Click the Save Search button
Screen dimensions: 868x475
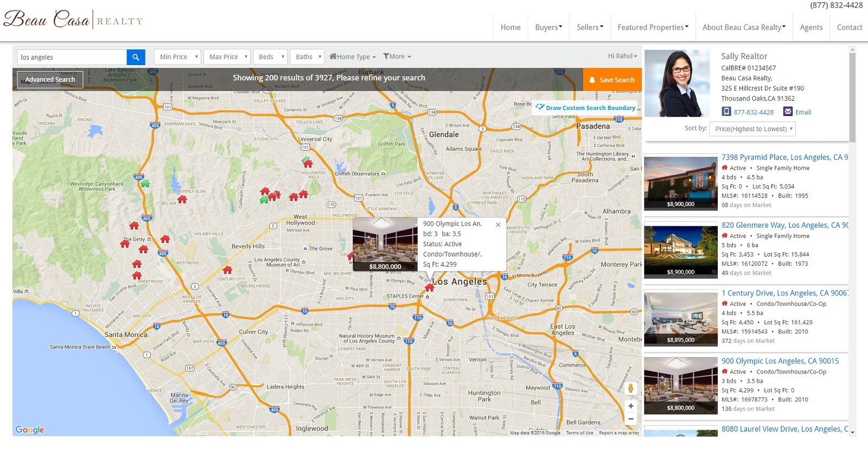coord(612,80)
